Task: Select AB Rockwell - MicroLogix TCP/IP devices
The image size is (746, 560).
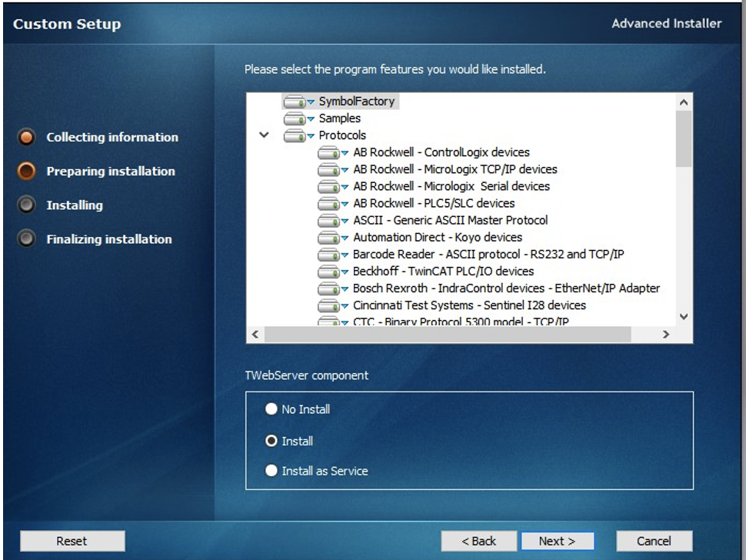Action: click(455, 169)
